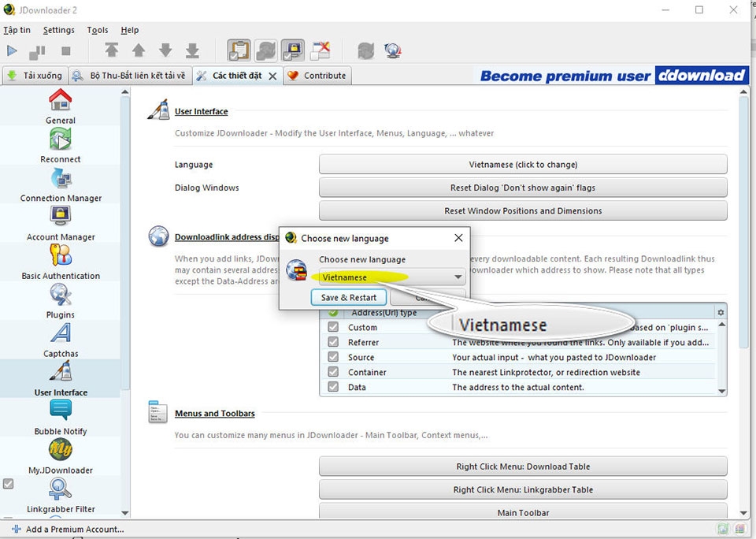Move selection to bottom arrow icon
The height and width of the screenshot is (539, 756).
coord(192,50)
